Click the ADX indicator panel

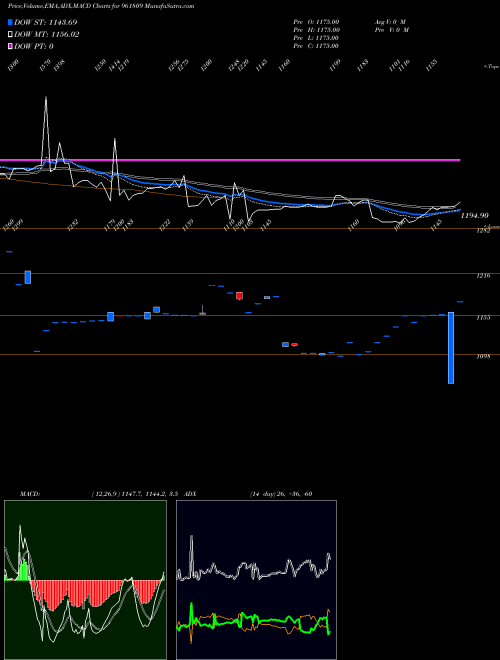point(256,580)
